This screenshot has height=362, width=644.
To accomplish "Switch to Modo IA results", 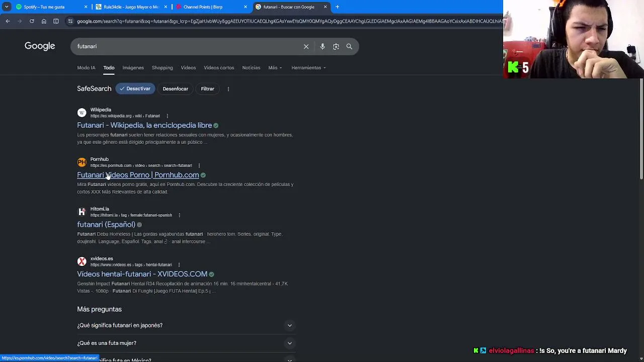I will click(86, 68).
